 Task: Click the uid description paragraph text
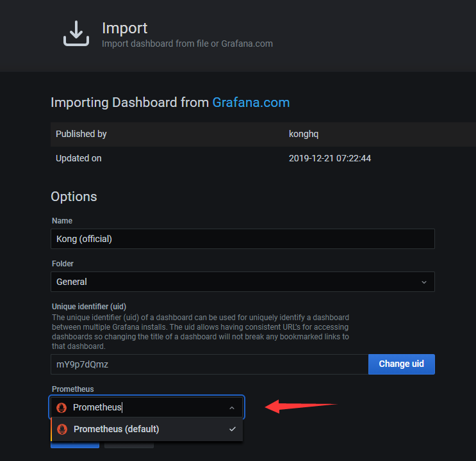click(201, 332)
